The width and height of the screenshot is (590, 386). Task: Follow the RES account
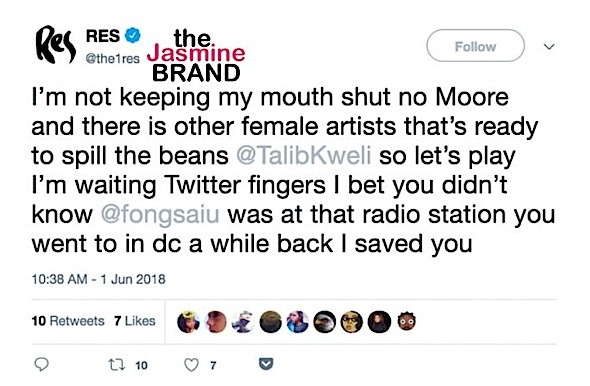click(475, 46)
